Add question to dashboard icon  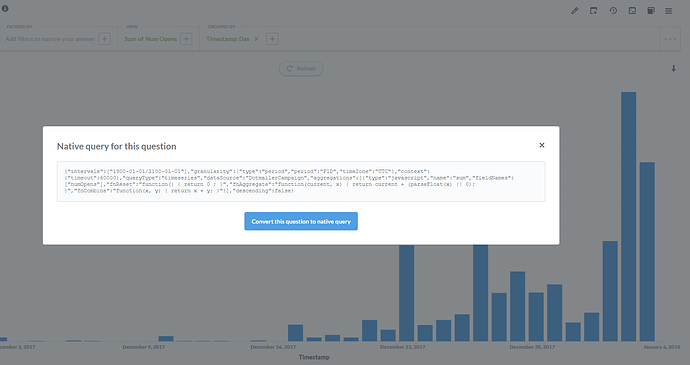pyautogui.click(x=594, y=11)
